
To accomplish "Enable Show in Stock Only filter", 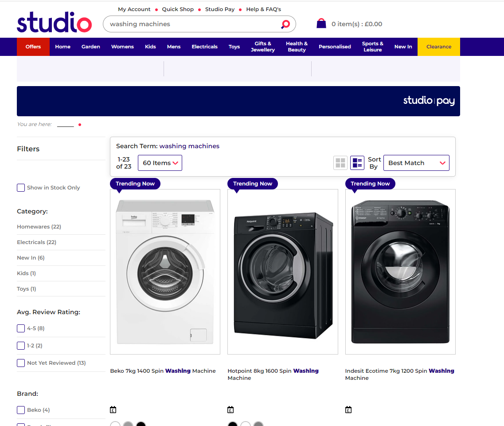I will [x=21, y=188].
